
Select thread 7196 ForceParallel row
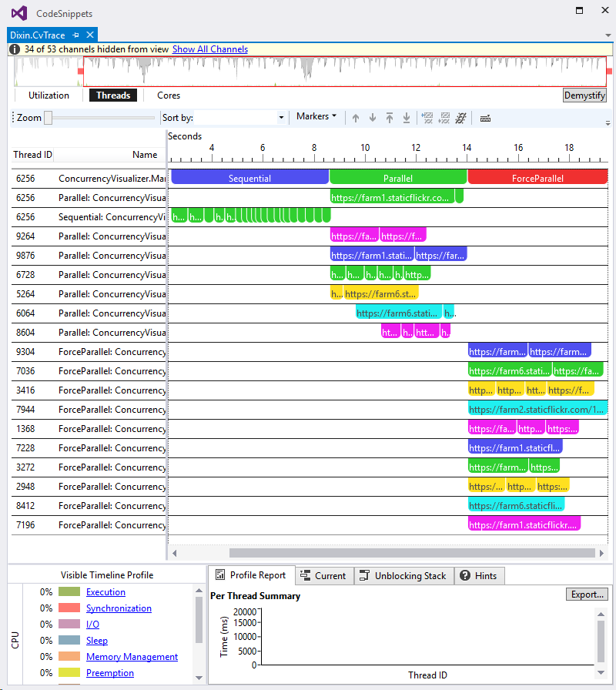(x=310, y=525)
